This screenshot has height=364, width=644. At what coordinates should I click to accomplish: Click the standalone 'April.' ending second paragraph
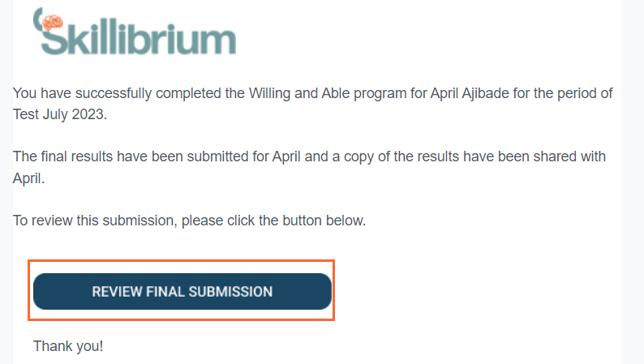(28, 178)
